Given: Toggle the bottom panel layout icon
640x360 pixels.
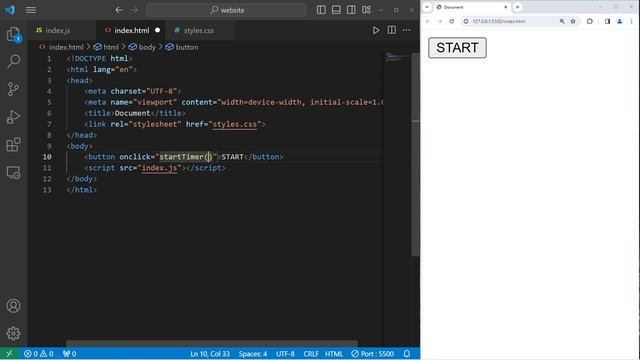Looking at the screenshot, I should pos(336,10).
